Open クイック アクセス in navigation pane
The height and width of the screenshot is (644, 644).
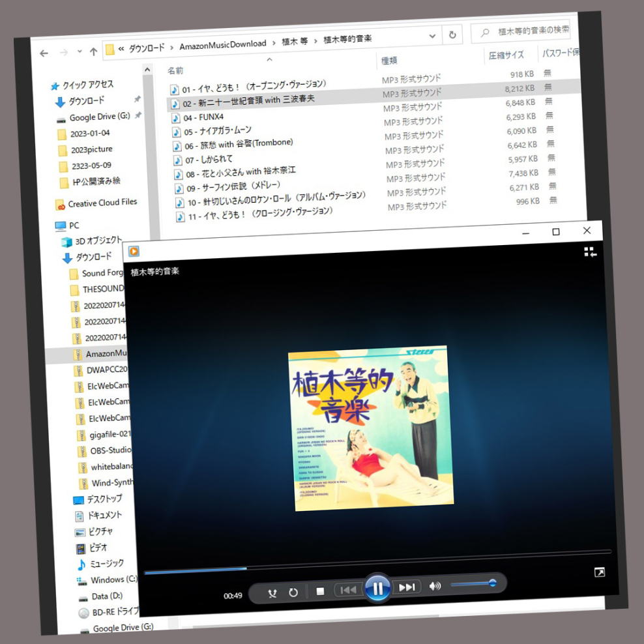tap(81, 85)
